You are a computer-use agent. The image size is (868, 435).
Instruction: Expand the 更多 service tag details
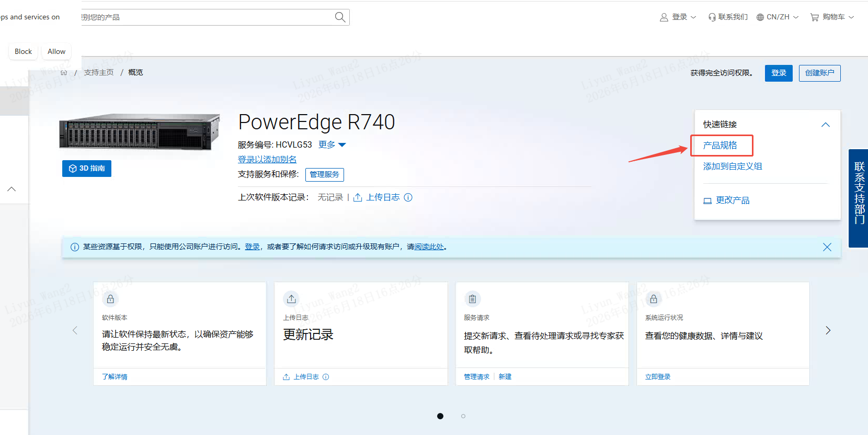(x=332, y=145)
